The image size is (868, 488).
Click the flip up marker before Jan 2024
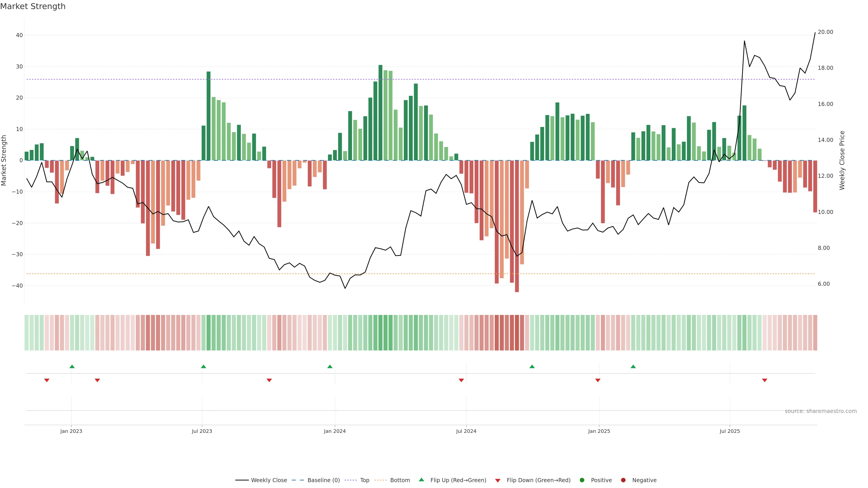click(330, 366)
